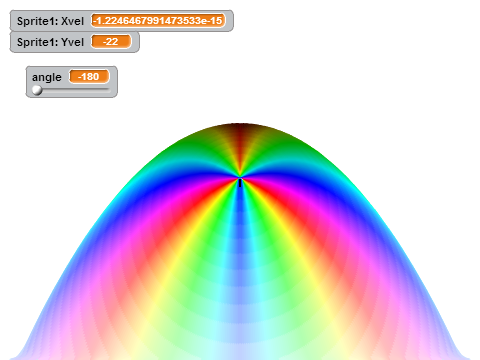
Task: Click the point where the rainbow rays converge
Action: click(x=240, y=177)
